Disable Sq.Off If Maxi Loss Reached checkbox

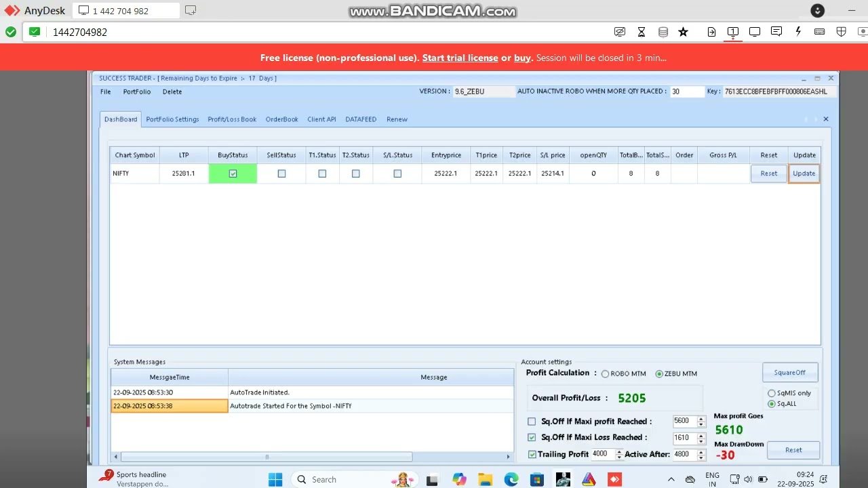(532, 438)
